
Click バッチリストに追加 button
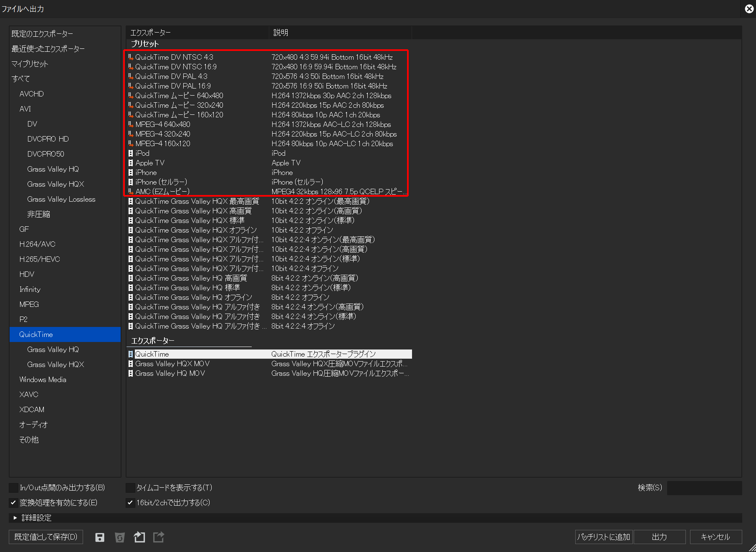pyautogui.click(x=604, y=537)
